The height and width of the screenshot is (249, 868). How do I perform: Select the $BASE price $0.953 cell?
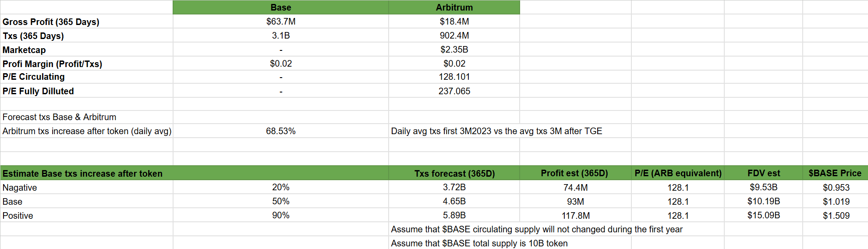click(x=836, y=188)
